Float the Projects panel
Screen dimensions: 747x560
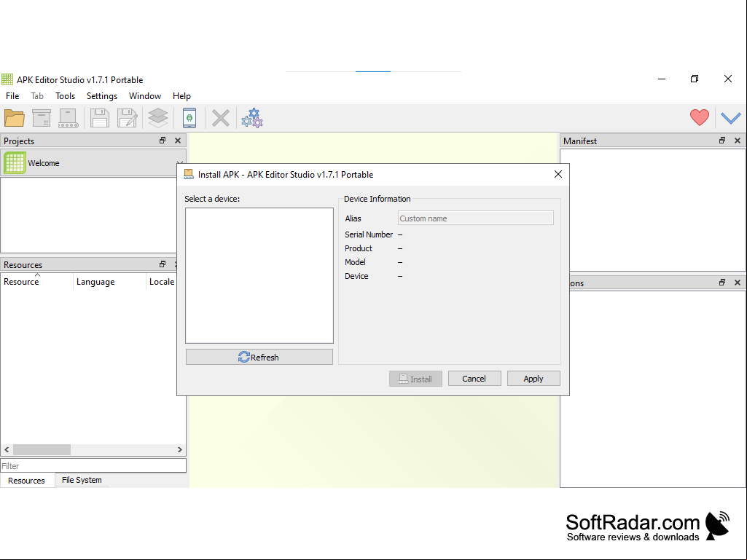[163, 141]
